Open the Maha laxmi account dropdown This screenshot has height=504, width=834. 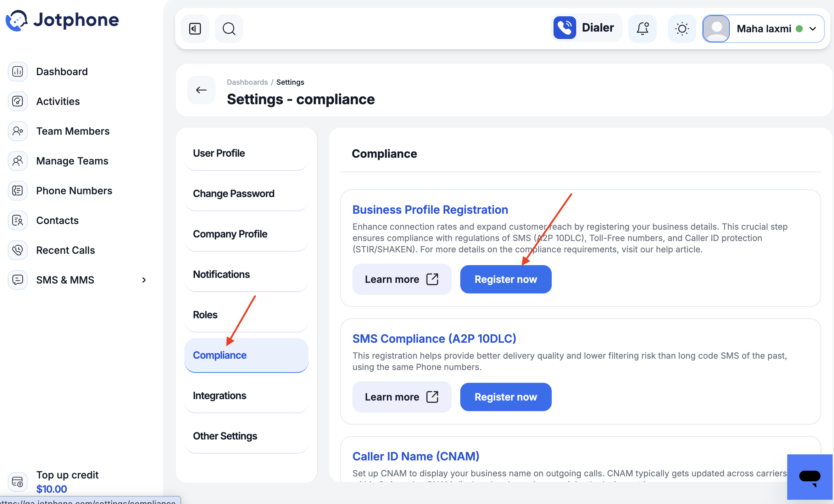click(763, 29)
